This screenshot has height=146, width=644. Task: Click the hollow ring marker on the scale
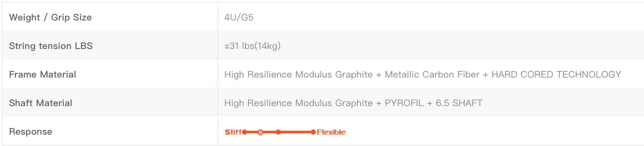tap(260, 132)
